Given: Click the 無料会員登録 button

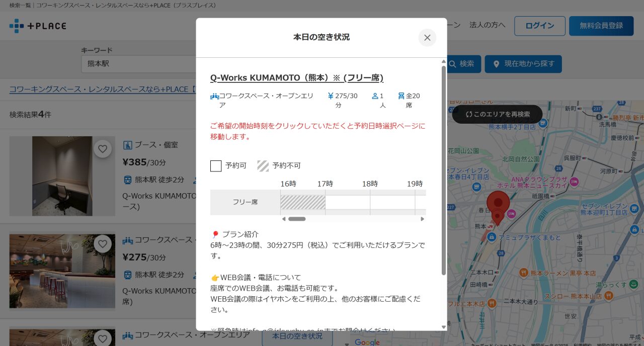Looking at the screenshot, I should (x=601, y=26).
